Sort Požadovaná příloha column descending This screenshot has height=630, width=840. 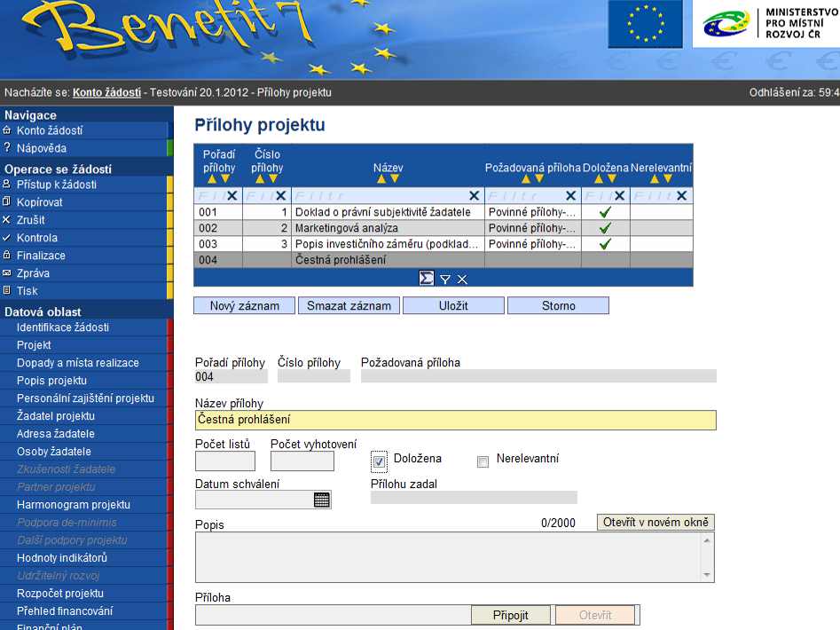(539, 179)
